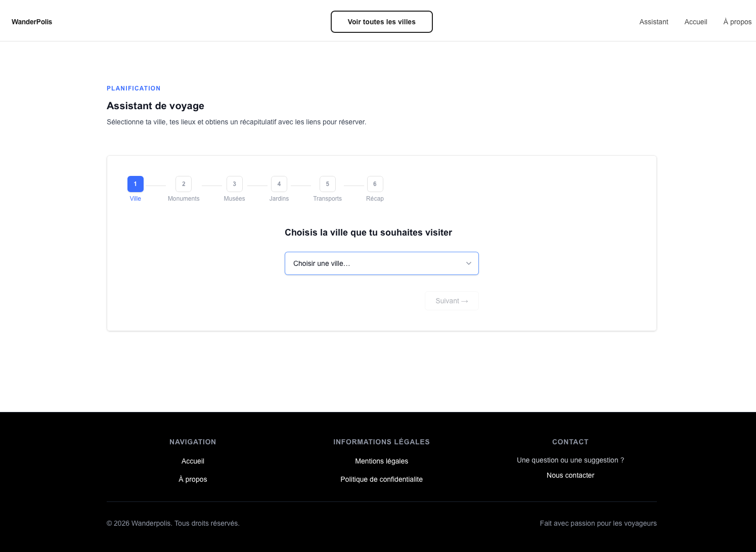Click the 'Sélectionne ta ville, tes lieux…' description
This screenshot has height=552, width=756.
click(236, 122)
